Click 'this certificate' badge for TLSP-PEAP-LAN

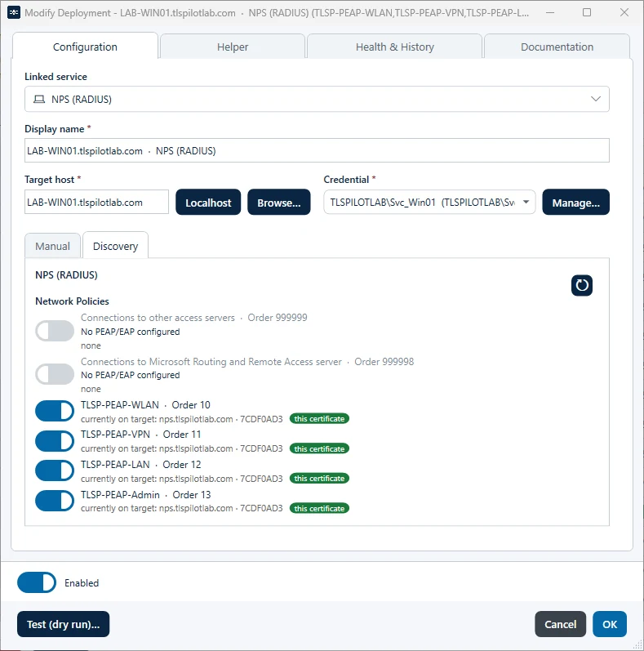click(x=319, y=479)
